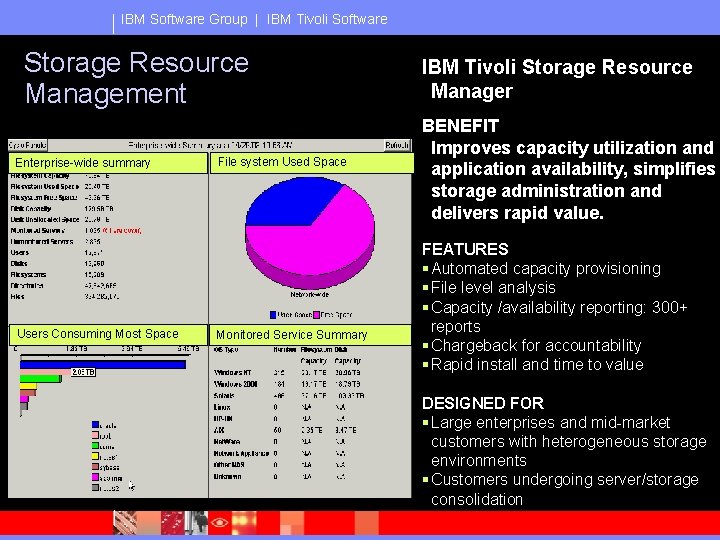The image size is (720, 540).
Task: Click the gray swatch in users legend
Action: (x=95, y=488)
